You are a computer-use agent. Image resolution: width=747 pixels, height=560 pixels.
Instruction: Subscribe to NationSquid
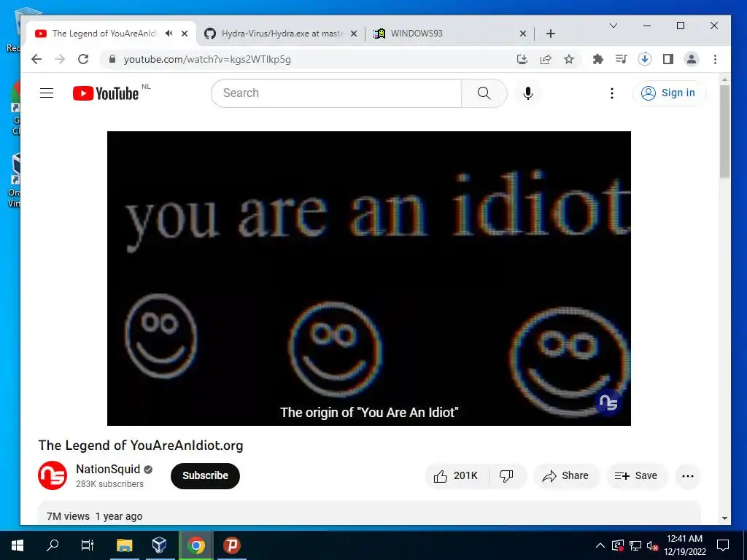click(x=205, y=475)
